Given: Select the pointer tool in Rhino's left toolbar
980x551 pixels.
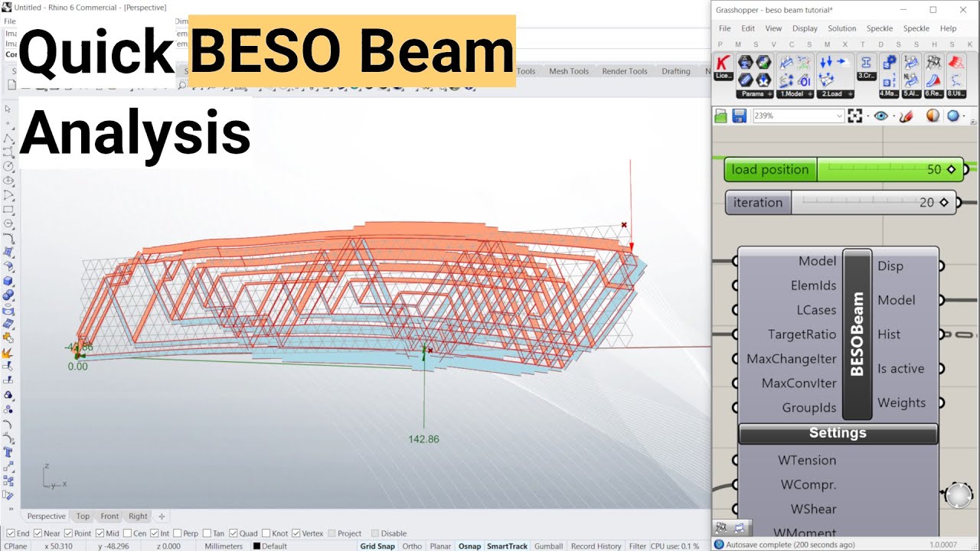Looking at the screenshot, I should 8,109.
